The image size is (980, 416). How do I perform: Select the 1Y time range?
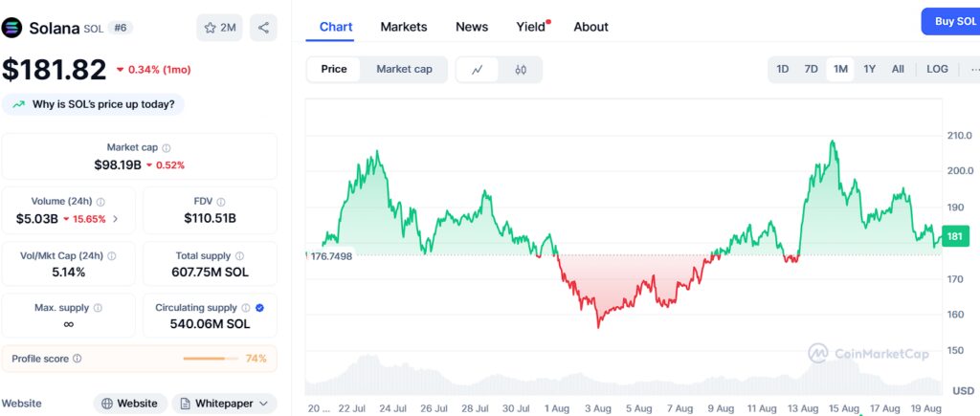(869, 70)
